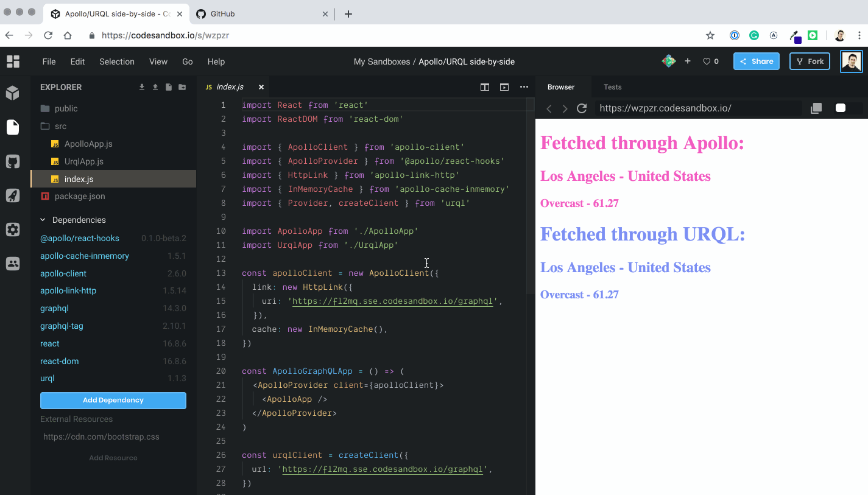This screenshot has width=868, height=495.
Task: Open preview in a new window
Action: [x=816, y=108]
